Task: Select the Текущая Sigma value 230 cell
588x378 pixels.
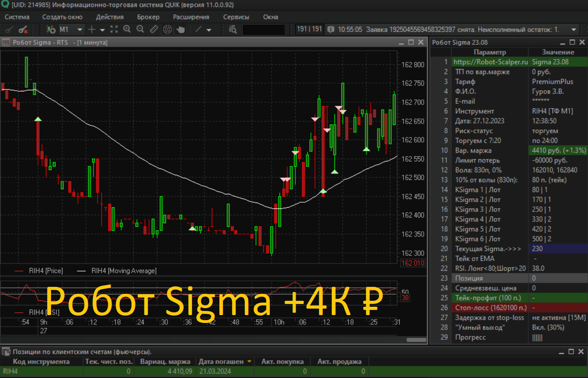Action: click(558, 249)
